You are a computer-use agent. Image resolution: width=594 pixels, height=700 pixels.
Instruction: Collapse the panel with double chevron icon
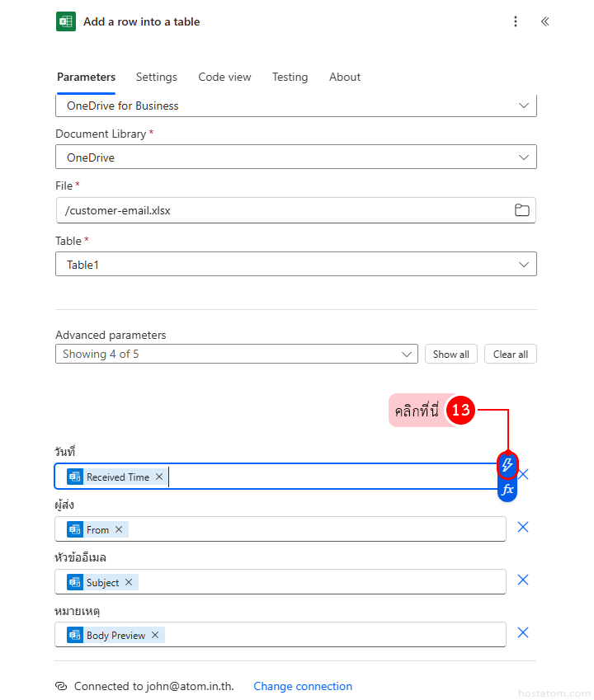click(x=544, y=21)
